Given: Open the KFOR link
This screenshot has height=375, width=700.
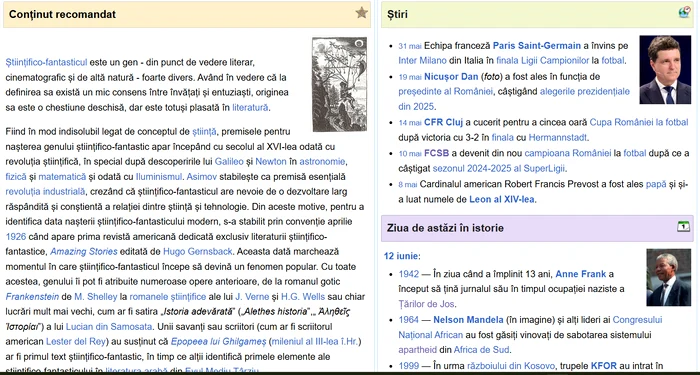Looking at the screenshot, I should [x=604, y=366].
